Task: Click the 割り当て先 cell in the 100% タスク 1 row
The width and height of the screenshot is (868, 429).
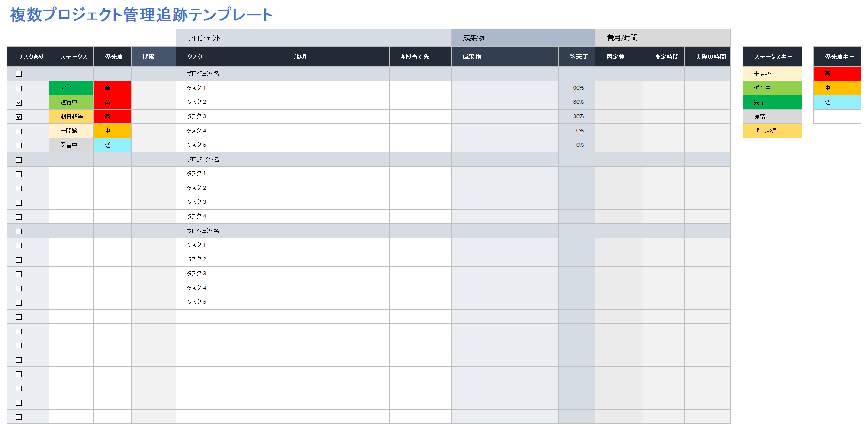Action: [x=420, y=88]
